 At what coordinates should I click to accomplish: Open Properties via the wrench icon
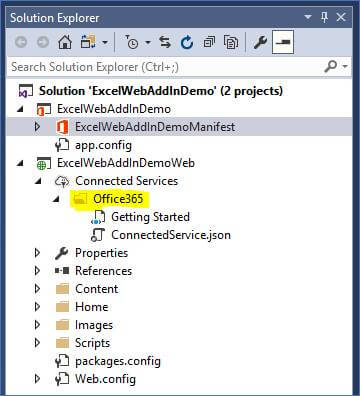tap(260, 42)
